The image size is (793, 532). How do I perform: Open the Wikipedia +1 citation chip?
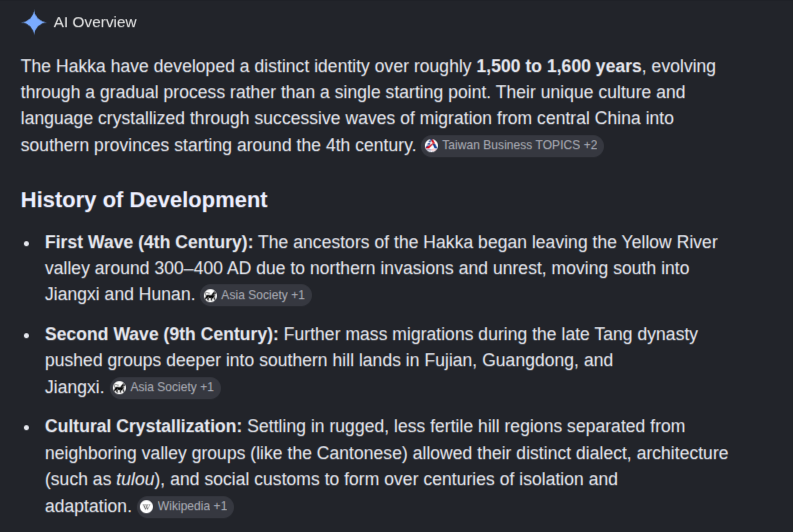coord(185,507)
